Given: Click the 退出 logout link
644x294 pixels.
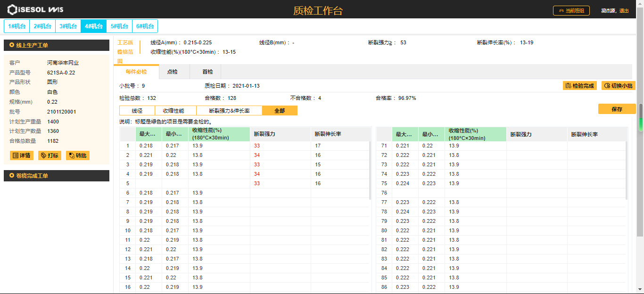Looking at the screenshot, I should coord(624,11).
